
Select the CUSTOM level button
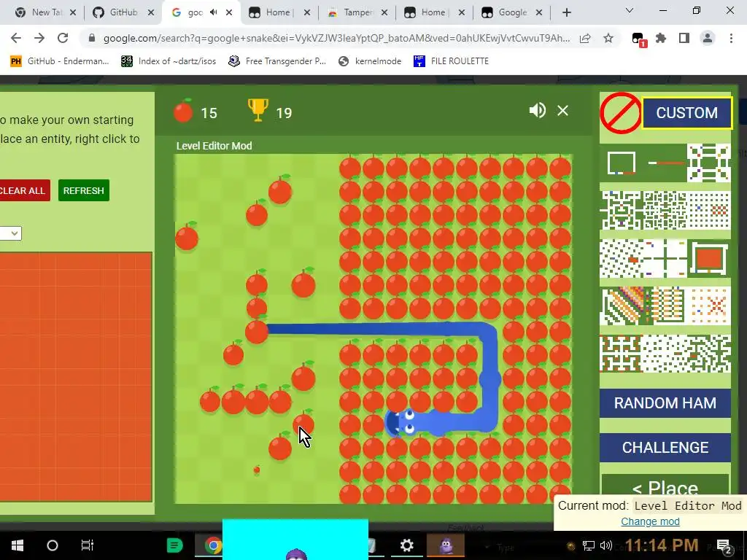[686, 113]
